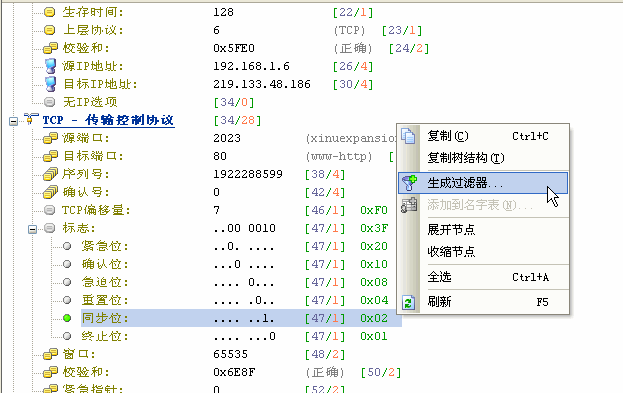Image resolution: width=623 pixels, height=393 pixels.
Task: Choose 展开节点 from the context menu
Action: pos(483,230)
